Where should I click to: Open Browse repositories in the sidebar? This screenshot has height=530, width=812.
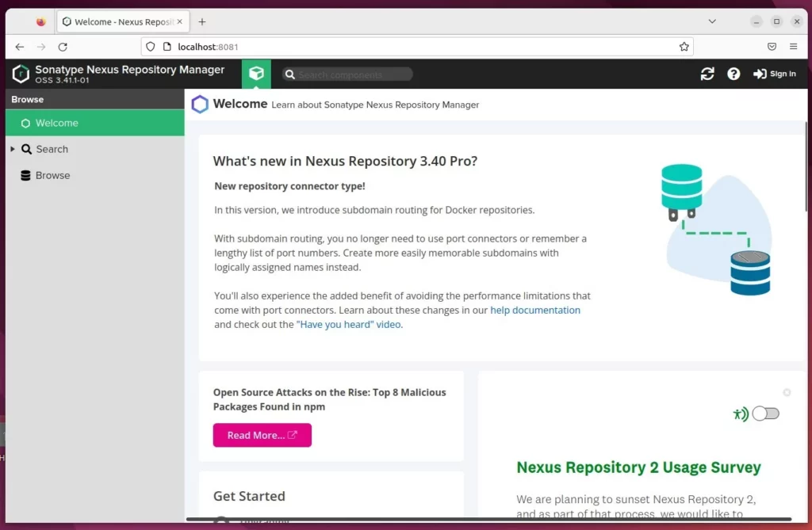click(52, 175)
